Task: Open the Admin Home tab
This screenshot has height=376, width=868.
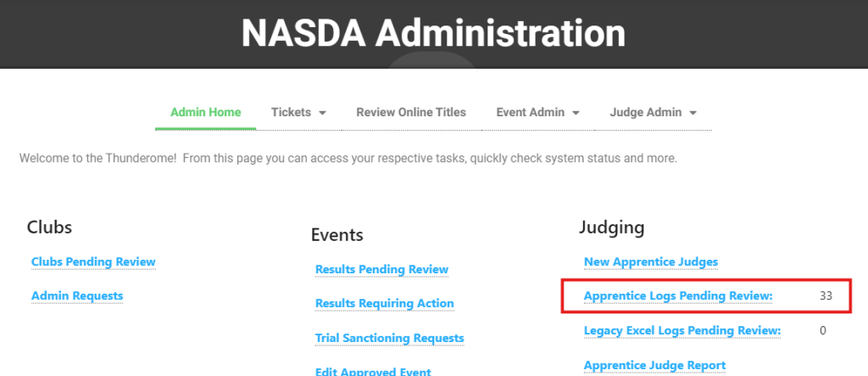Action: point(205,112)
